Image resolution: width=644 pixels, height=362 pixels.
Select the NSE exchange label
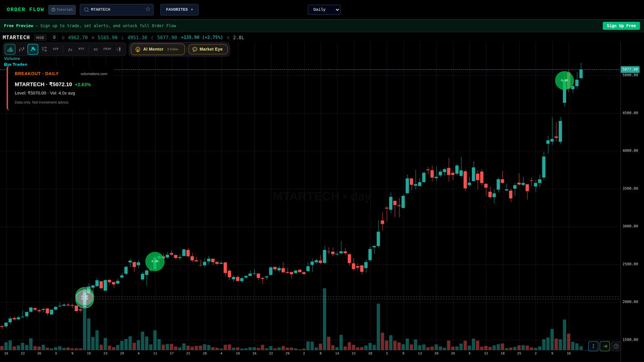pos(40,38)
